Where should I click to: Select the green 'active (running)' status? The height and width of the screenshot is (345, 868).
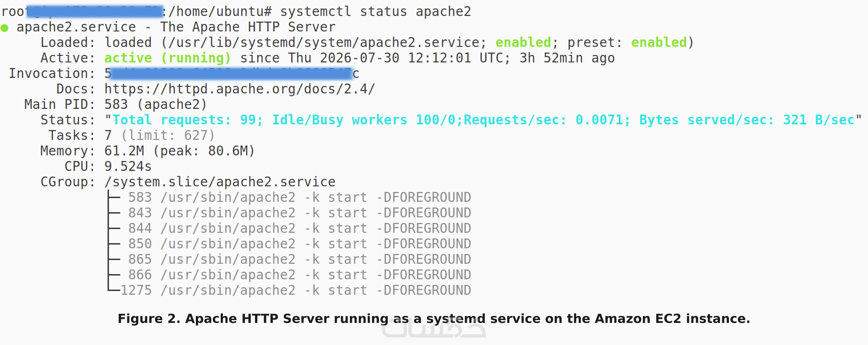coord(168,58)
